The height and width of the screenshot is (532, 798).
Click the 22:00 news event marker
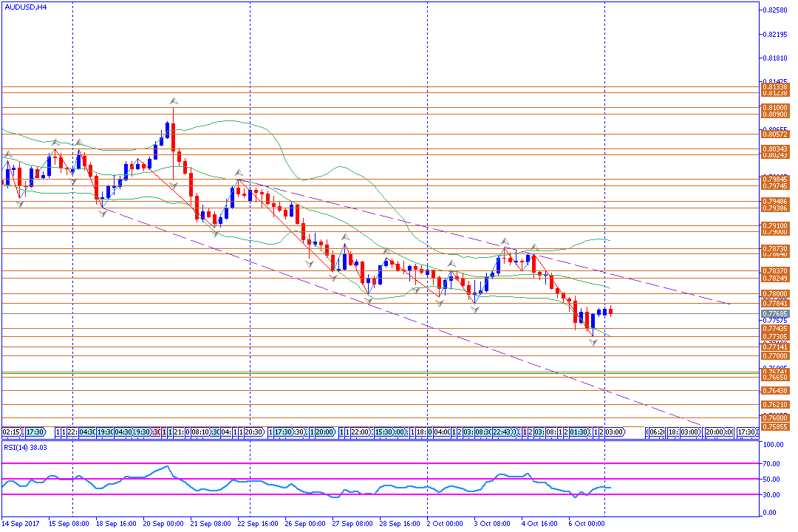tap(360, 432)
